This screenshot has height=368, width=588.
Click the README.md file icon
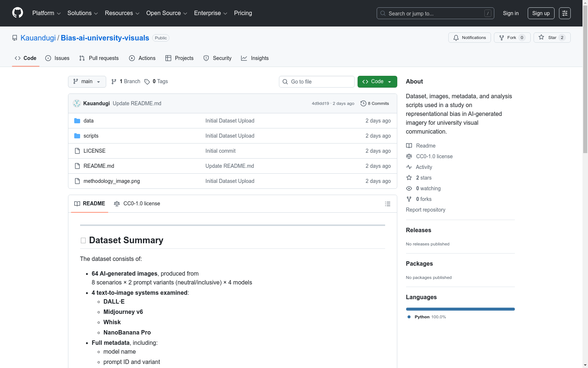tap(77, 166)
